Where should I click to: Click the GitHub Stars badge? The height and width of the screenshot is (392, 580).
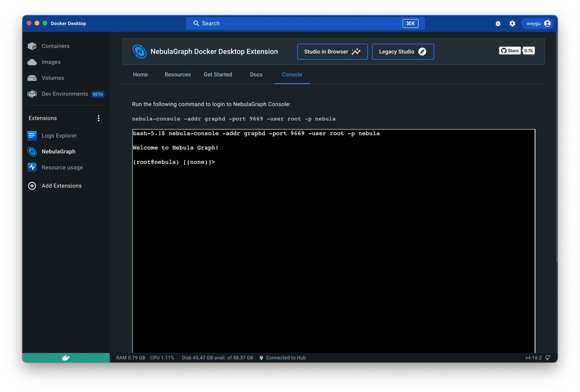[x=510, y=51]
